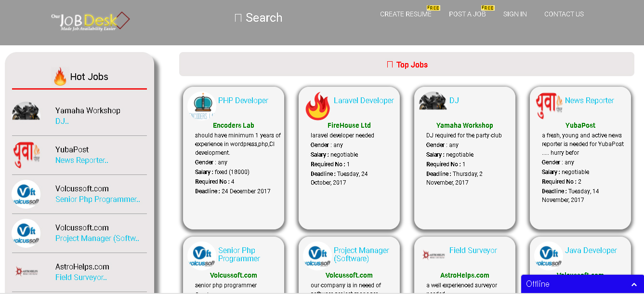
Task: Open News Reporter link in Hot Jobs sidebar
Action: tap(81, 160)
